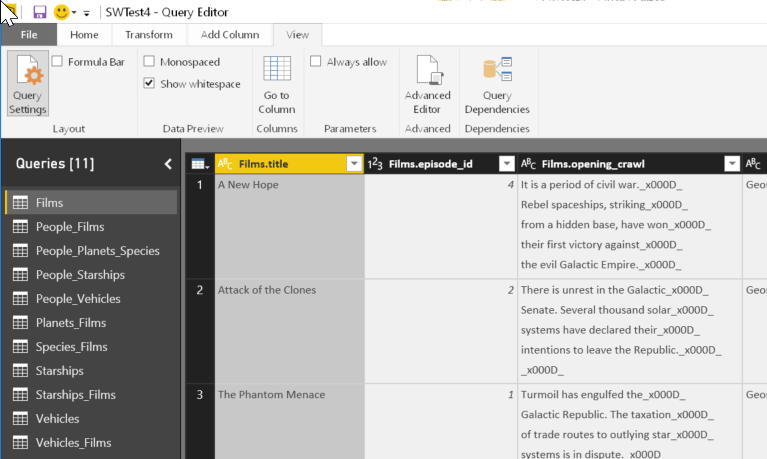Open the Films.title filter dropdown
The width and height of the screenshot is (767, 459).
pos(354,164)
